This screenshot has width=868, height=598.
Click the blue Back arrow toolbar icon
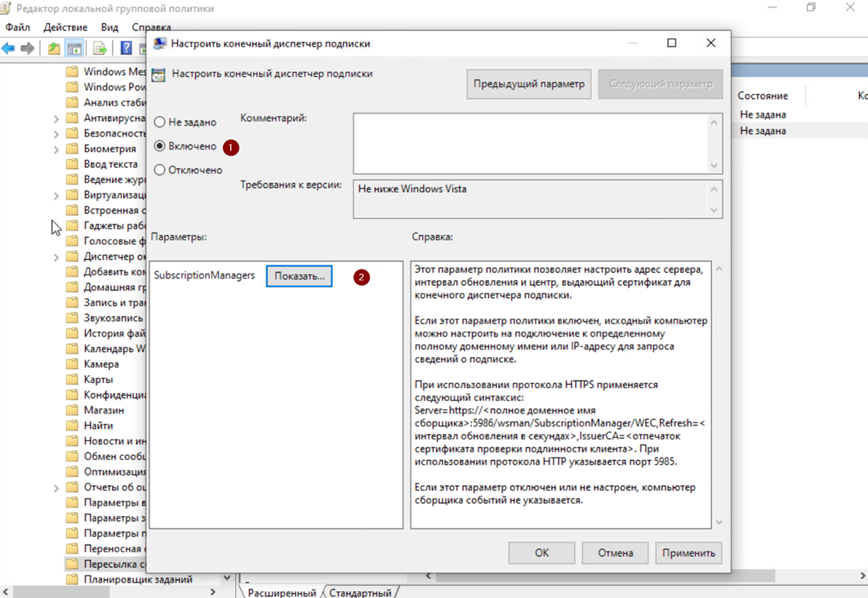click(x=9, y=48)
